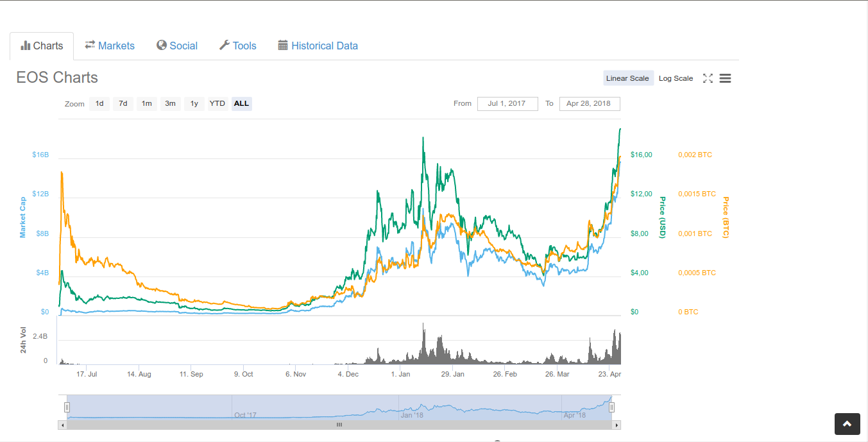868x442 pixels.
Task: Open the Charts tab
Action: pyautogui.click(x=42, y=46)
